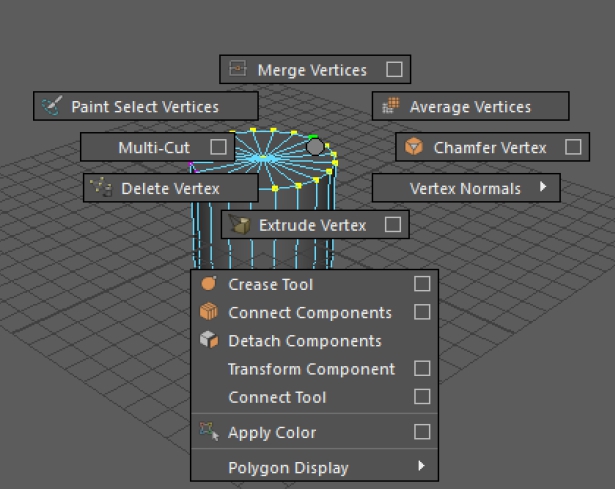Open the Multi-Cut option box
615x489 pixels.
point(218,148)
